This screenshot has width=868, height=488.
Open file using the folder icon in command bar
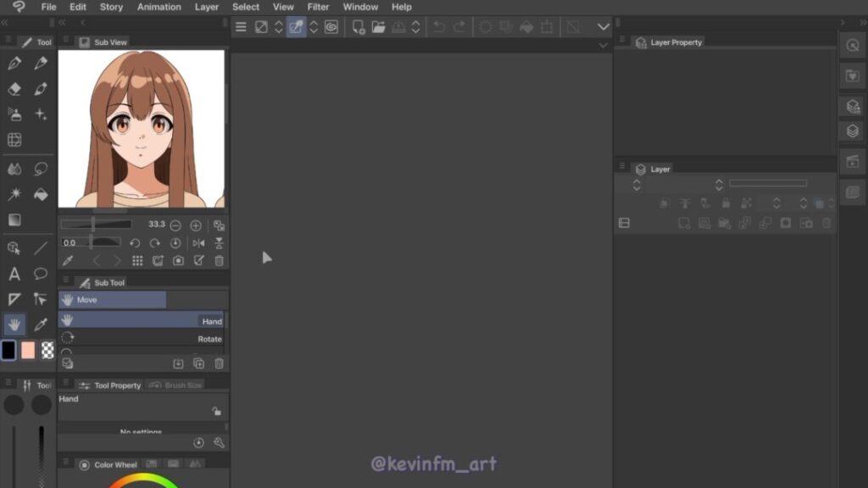378,27
